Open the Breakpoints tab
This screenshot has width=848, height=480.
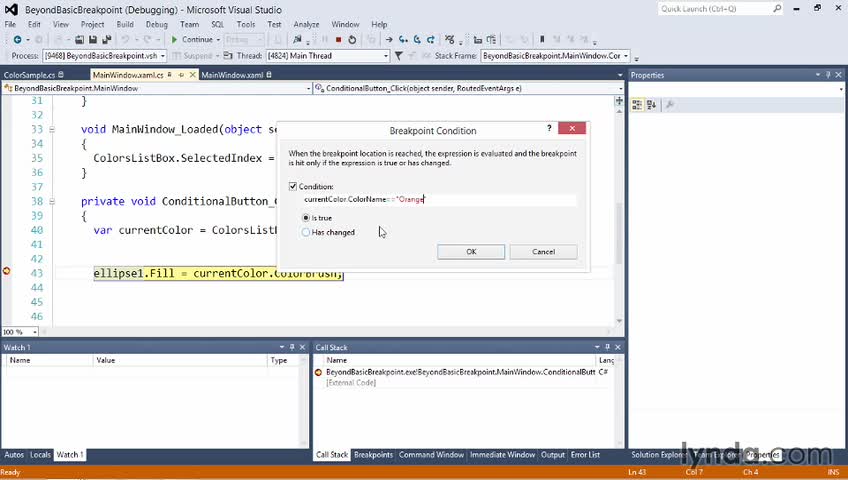[373, 455]
